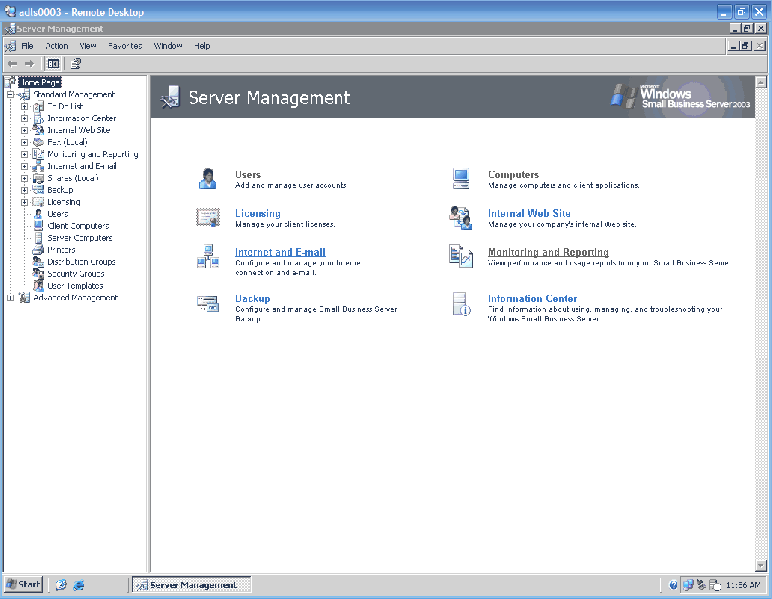Select Security Groups tree icon
772x599 pixels.
point(38,274)
